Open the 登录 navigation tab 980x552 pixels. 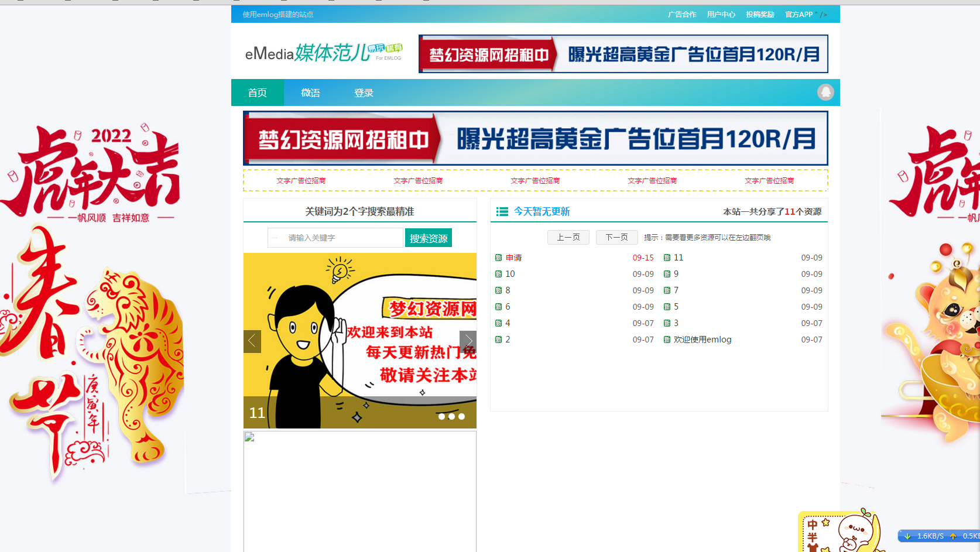364,92
